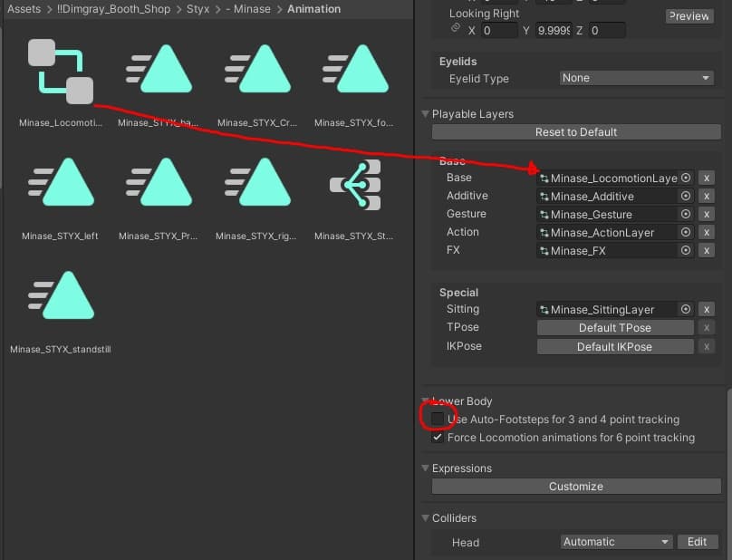Click the Customize expressions button

pos(576,487)
